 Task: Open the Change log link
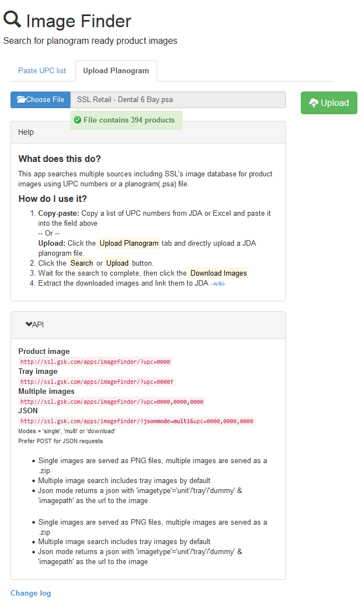pyautogui.click(x=30, y=593)
